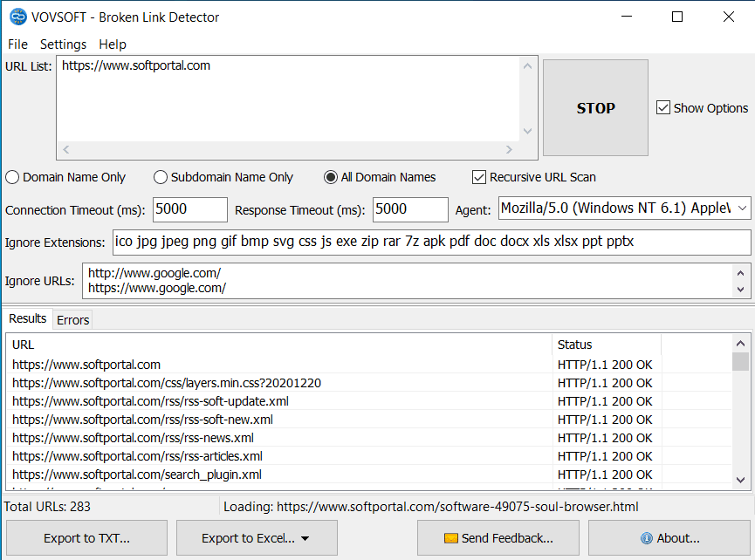This screenshot has width=755, height=560.
Task: Select the rss-articles.xml result row
Action: click(x=369, y=456)
